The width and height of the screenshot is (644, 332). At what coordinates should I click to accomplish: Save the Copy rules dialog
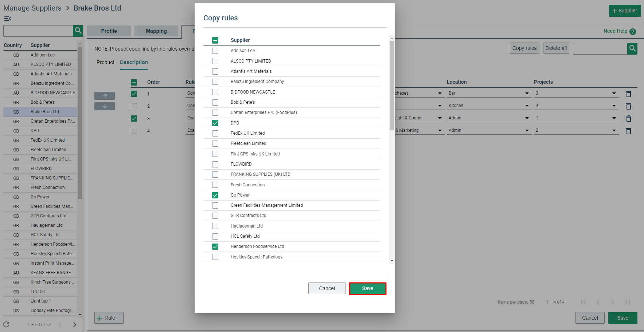(x=367, y=288)
